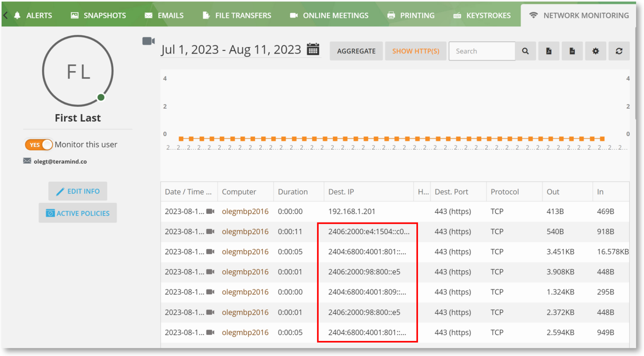Open the Jul 1 - Aug 11 date picker
Screen dimensions: 644x356
(x=231, y=50)
